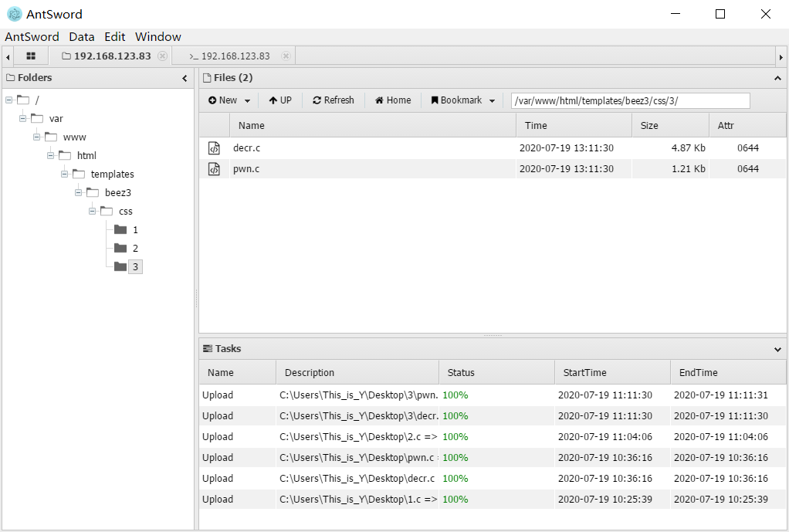Sort files by the Time column
The height and width of the screenshot is (532, 789).
(574, 125)
